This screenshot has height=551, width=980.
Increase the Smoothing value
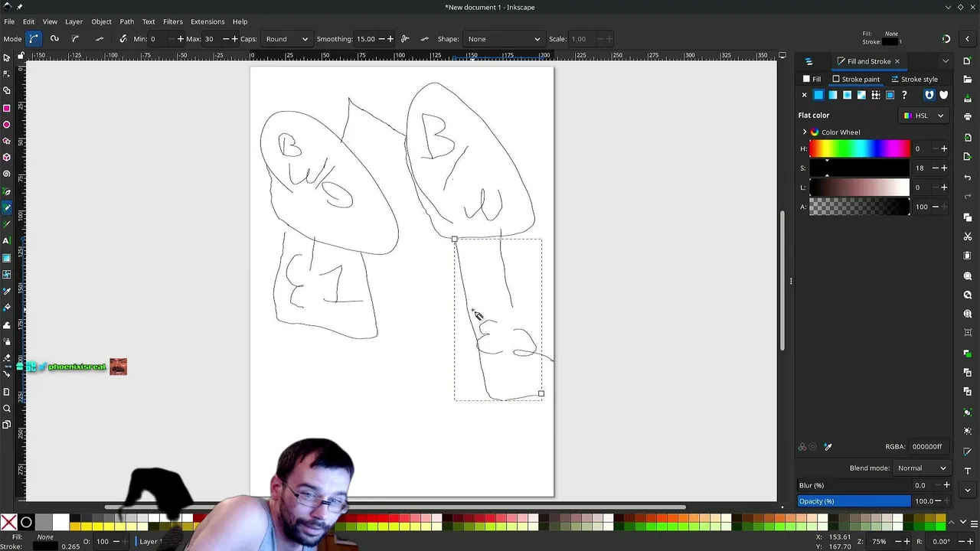390,39
